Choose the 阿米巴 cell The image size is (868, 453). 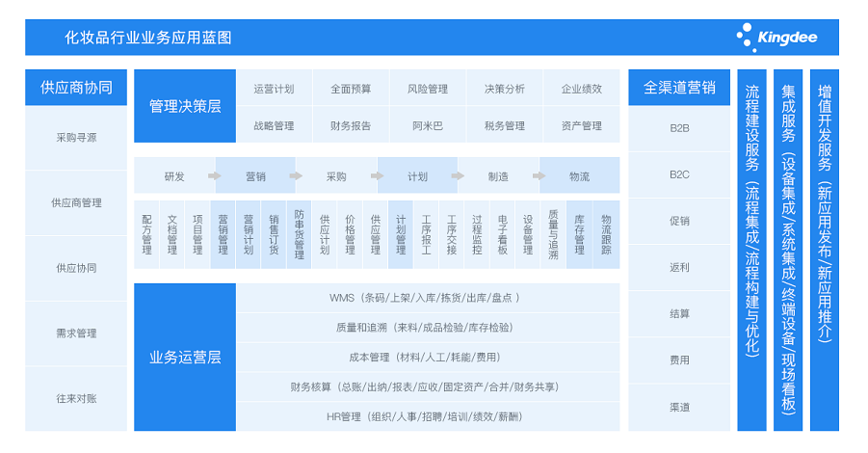click(x=428, y=125)
